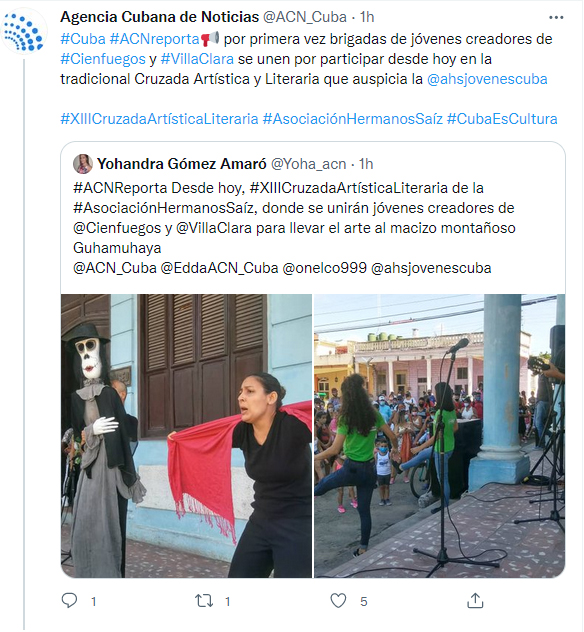The image size is (584, 632).
Task: Open the #AsociaciónHermanosSaíz hashtag in the main tweet
Action: tap(353, 119)
